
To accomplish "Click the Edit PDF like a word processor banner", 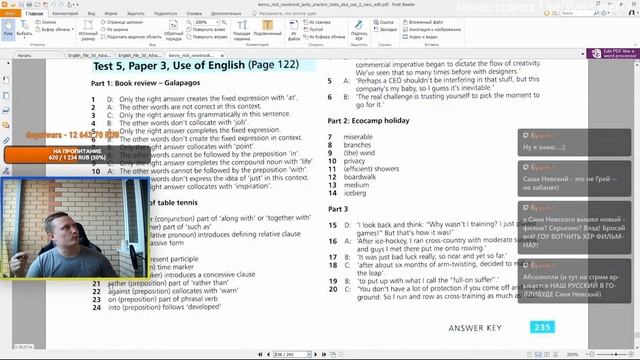I will pyautogui.click(x=613, y=53).
